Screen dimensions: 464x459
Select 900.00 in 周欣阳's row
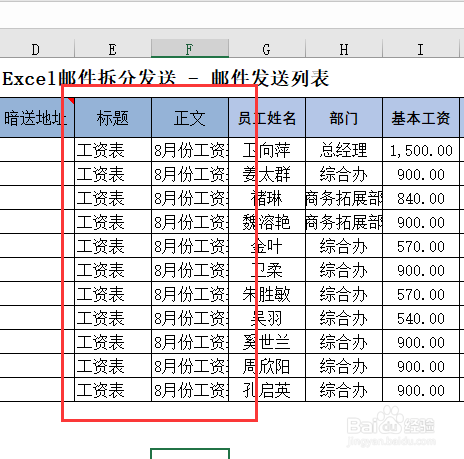421,366
